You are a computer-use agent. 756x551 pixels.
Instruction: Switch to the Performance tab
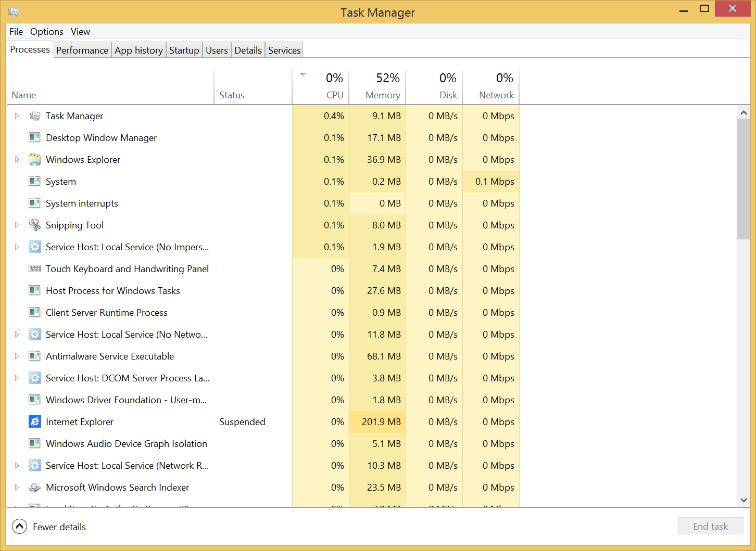pos(82,50)
